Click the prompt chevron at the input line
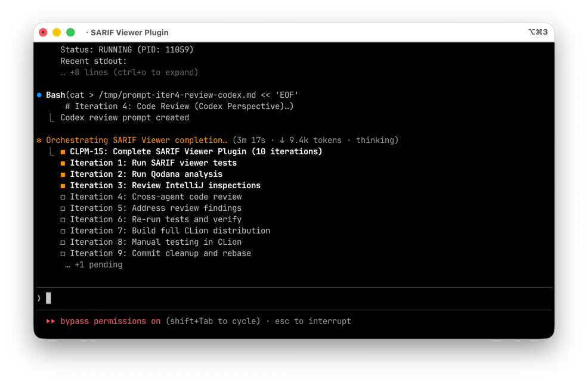This screenshot has width=588, height=383. (x=39, y=298)
